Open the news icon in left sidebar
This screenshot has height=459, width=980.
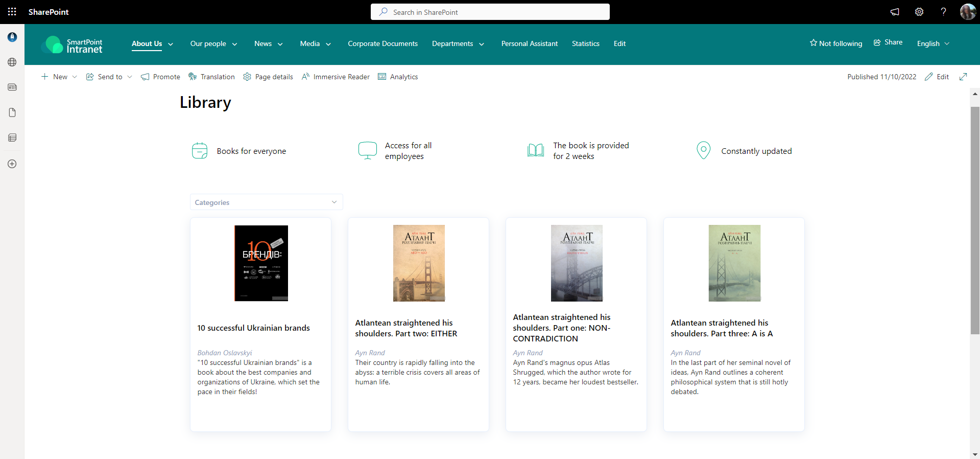click(12, 87)
